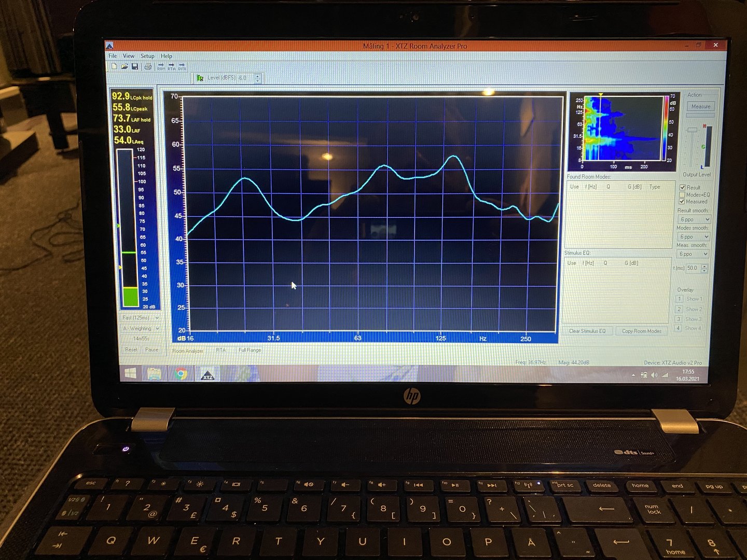Print the measurement graph
747x560 pixels.
click(148, 66)
